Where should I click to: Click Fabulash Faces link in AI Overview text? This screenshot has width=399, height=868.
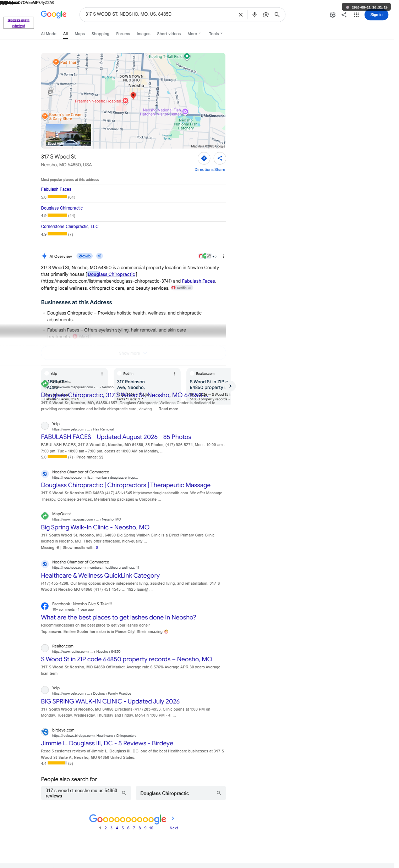(x=198, y=281)
